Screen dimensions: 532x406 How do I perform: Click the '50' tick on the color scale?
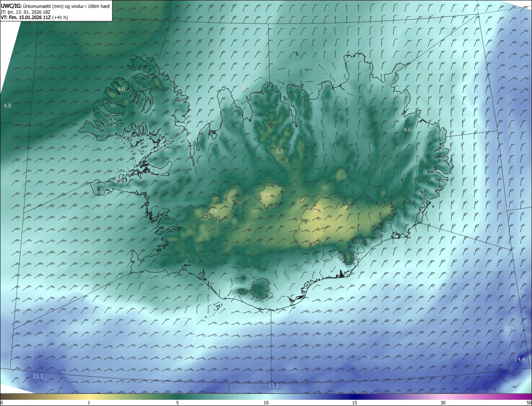pos(529,403)
